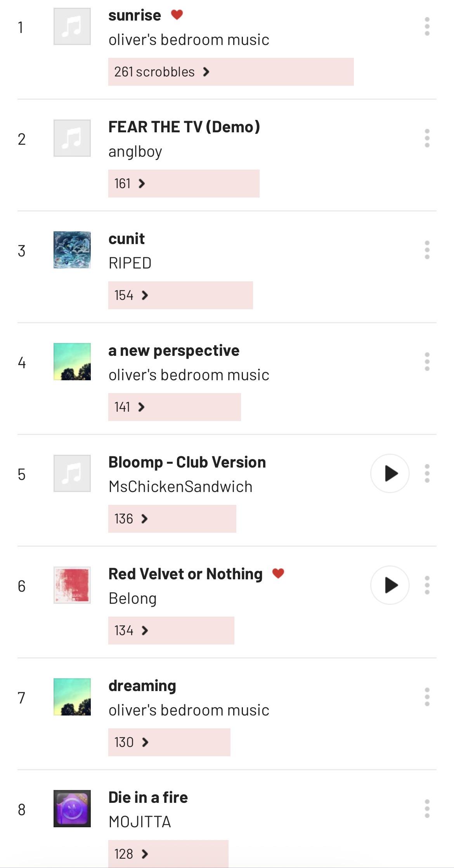This screenshot has height=868, width=454.
Task: Show more options for a new perspective
Action: point(427,362)
